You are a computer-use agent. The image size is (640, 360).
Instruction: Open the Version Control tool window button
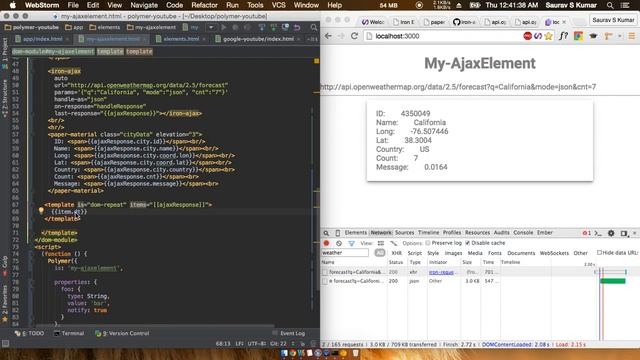pos(122,333)
